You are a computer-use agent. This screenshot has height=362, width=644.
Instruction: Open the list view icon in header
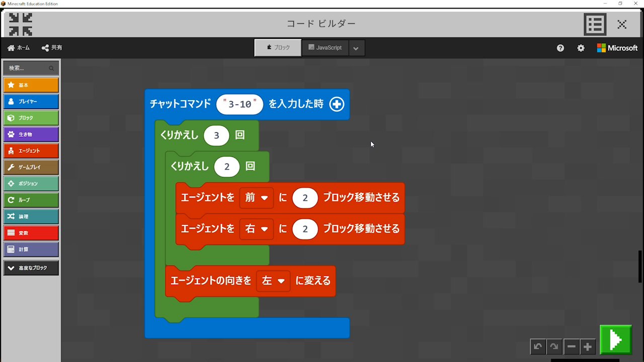[595, 24]
